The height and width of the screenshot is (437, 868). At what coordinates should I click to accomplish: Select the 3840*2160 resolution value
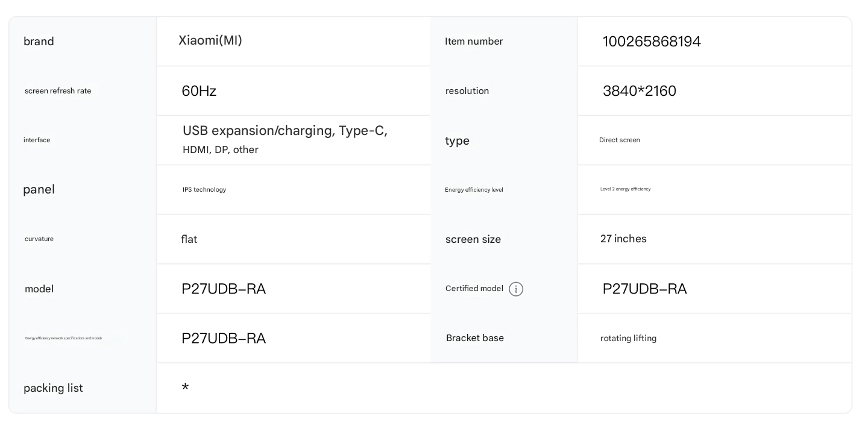click(x=639, y=91)
